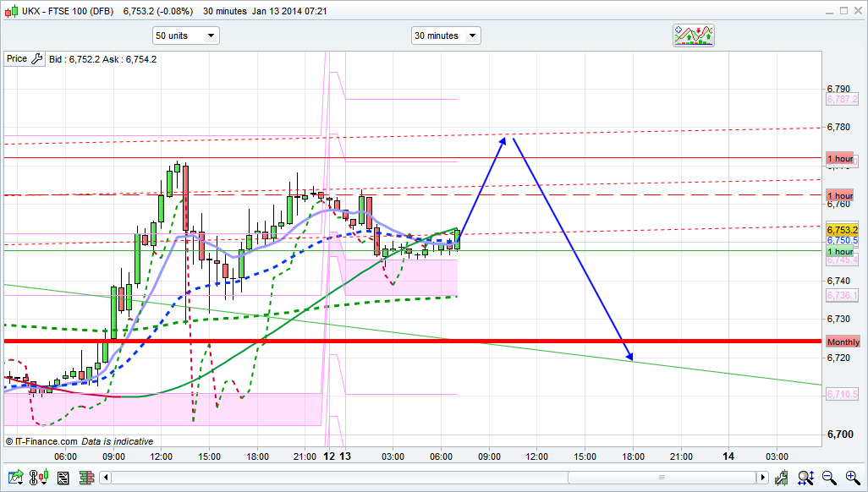Select the Price panel label
868x492 pixels.
(x=17, y=59)
